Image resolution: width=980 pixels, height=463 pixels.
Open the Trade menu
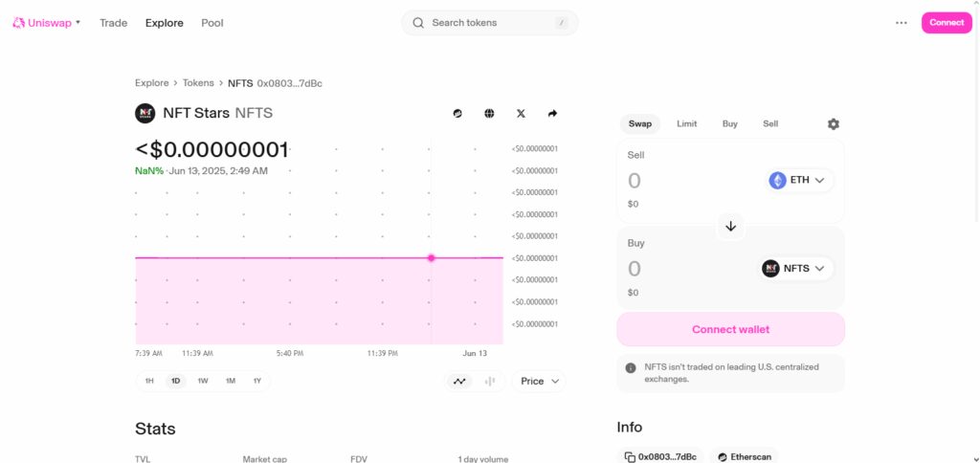coord(113,23)
